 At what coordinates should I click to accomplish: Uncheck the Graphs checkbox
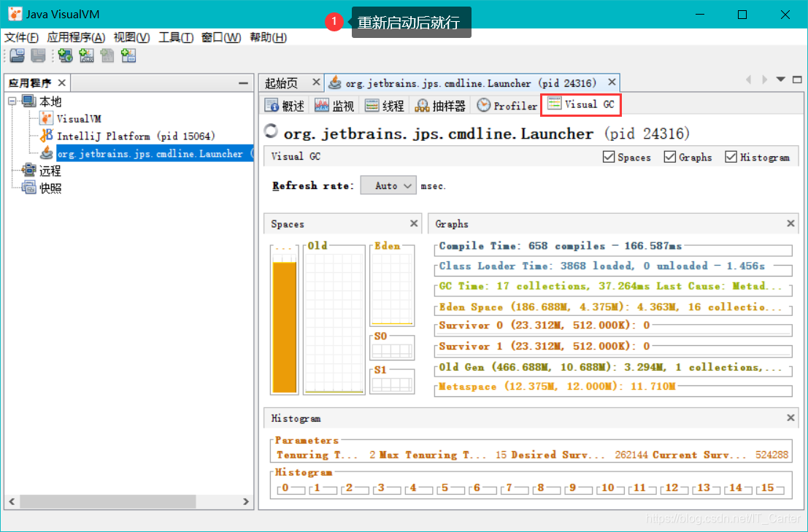pyautogui.click(x=670, y=157)
